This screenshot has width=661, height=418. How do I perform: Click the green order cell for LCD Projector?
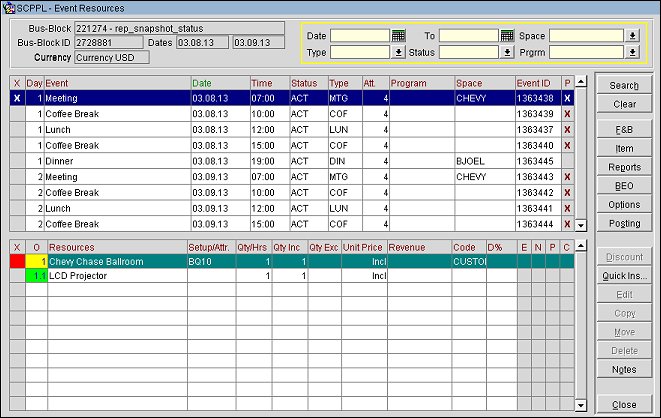36,275
